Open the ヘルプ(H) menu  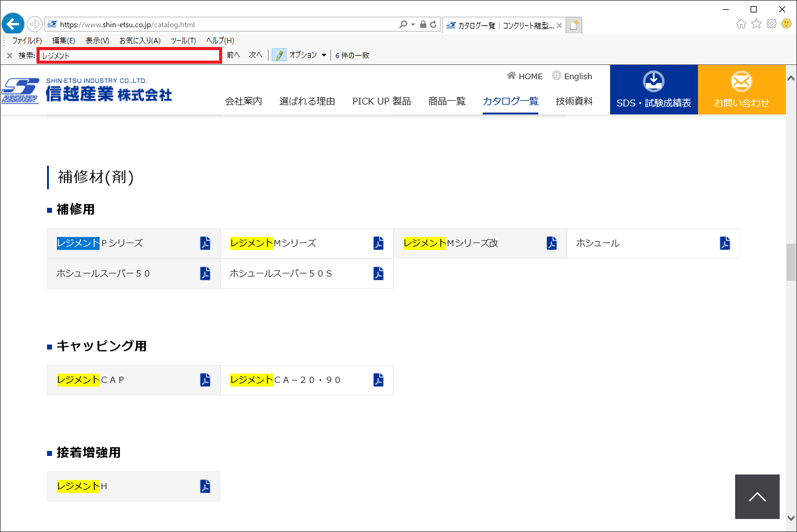coord(220,40)
